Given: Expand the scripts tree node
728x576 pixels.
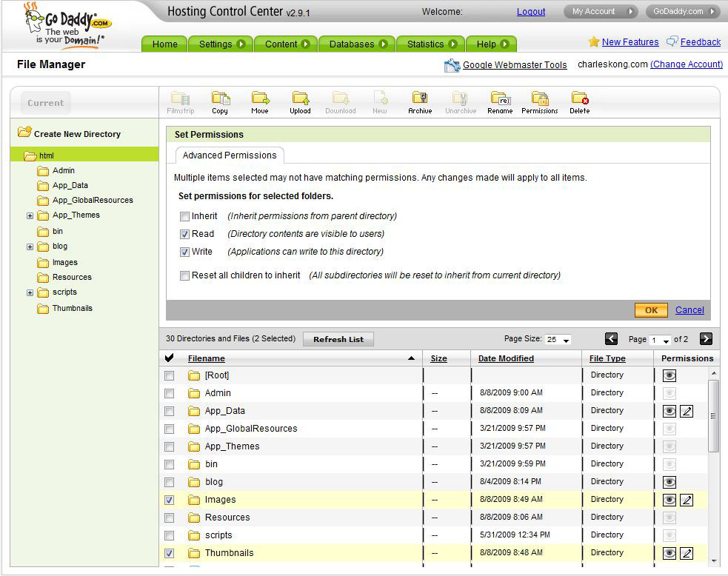Looking at the screenshot, I should (30, 293).
